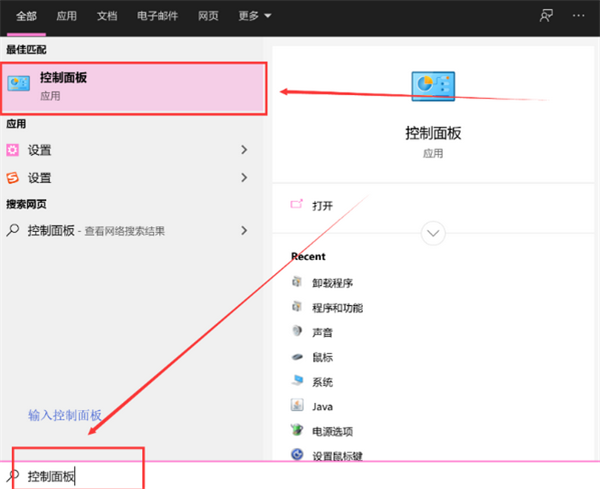Open 系统 from the Recent list
This screenshot has height=489, width=600.
[322, 382]
